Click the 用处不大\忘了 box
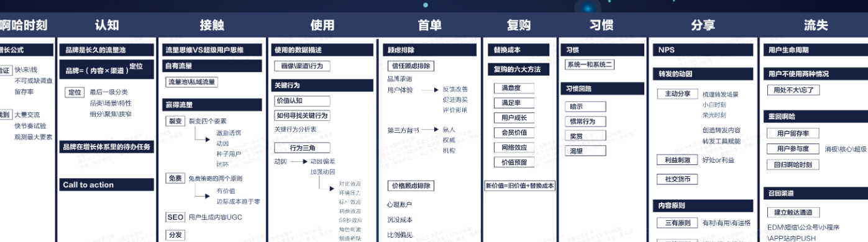868x242 pixels. [x=793, y=90]
